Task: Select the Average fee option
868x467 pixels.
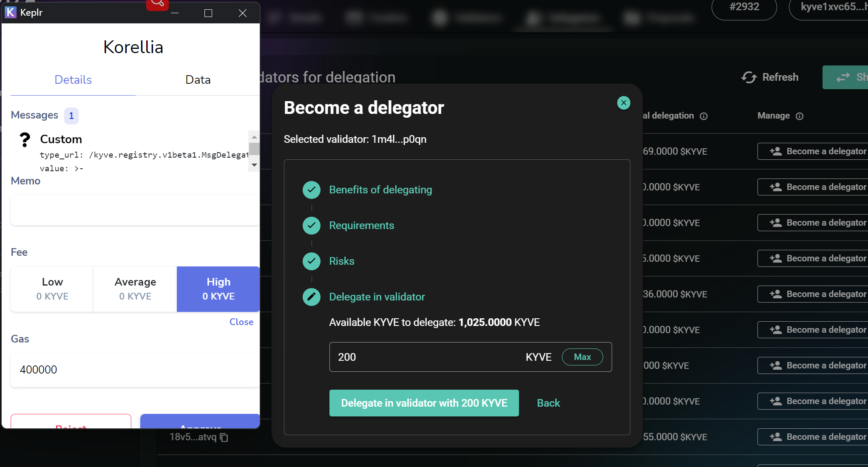Action: click(x=135, y=289)
